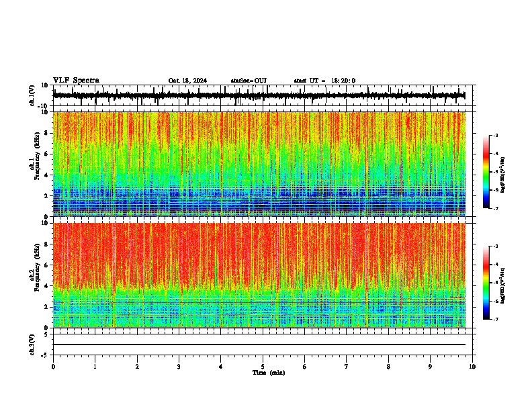Click the "1" minute tick label

pyautogui.click(x=95, y=367)
